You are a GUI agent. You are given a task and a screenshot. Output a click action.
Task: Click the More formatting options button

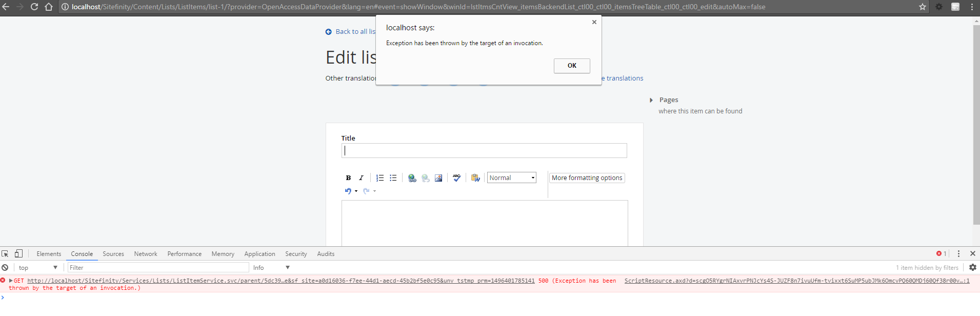click(587, 178)
